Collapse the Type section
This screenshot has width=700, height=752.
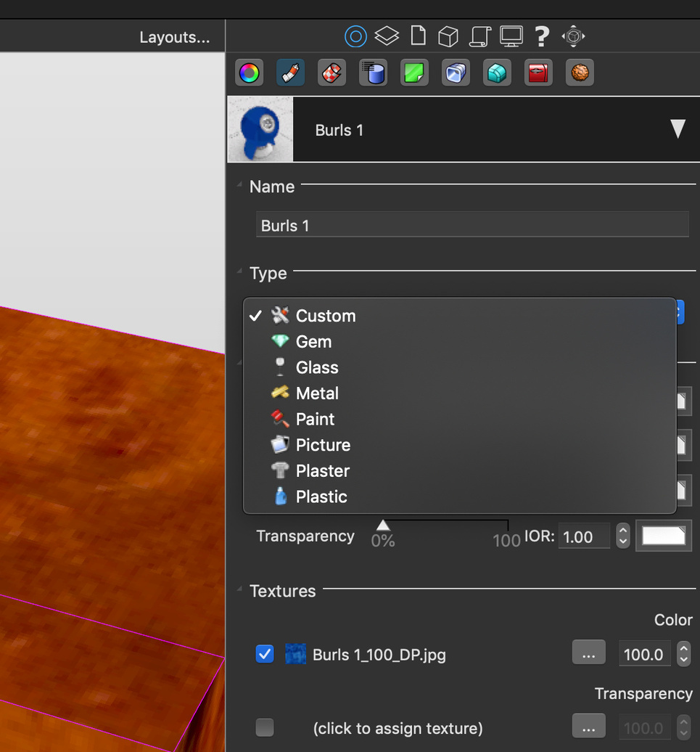point(239,271)
